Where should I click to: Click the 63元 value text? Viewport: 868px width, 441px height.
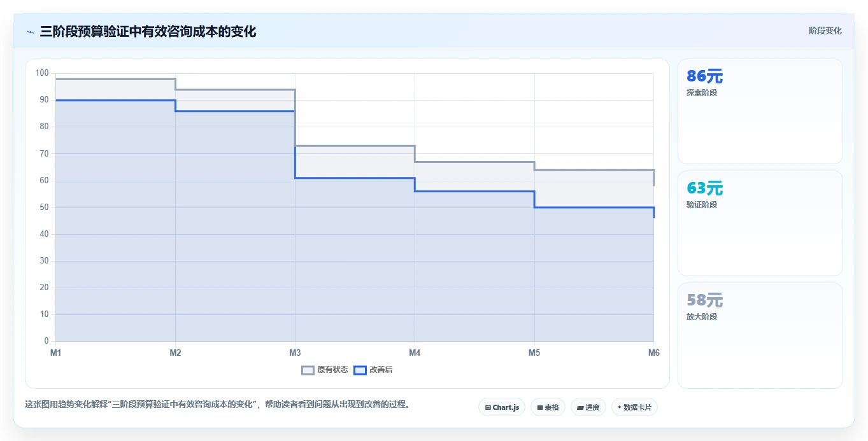(x=704, y=189)
